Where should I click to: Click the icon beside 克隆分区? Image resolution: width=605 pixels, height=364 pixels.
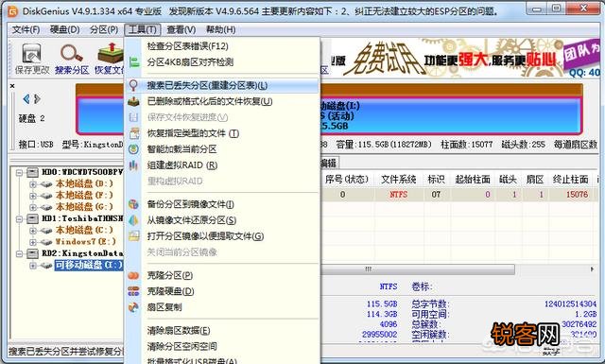[133, 275]
